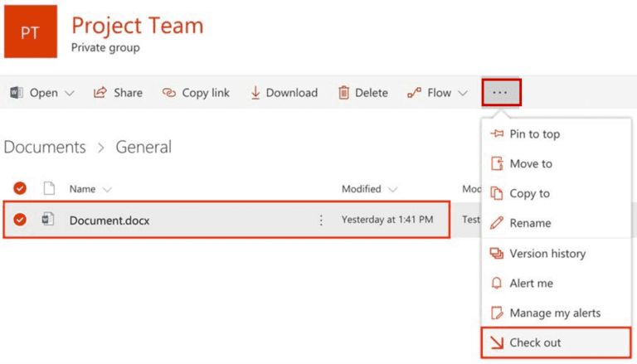This screenshot has height=364, width=637.
Task: Click the Download label
Action: point(292,93)
